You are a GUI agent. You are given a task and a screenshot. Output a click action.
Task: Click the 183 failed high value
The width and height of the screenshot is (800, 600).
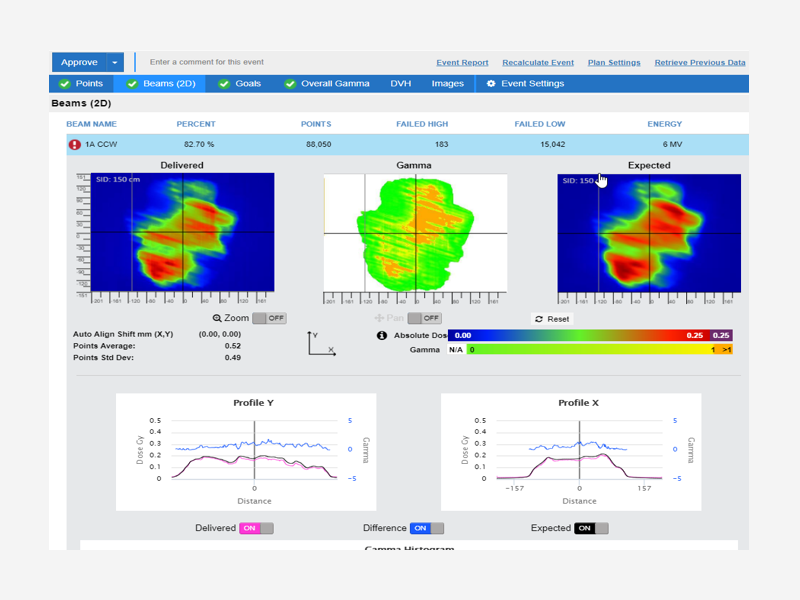(x=441, y=144)
